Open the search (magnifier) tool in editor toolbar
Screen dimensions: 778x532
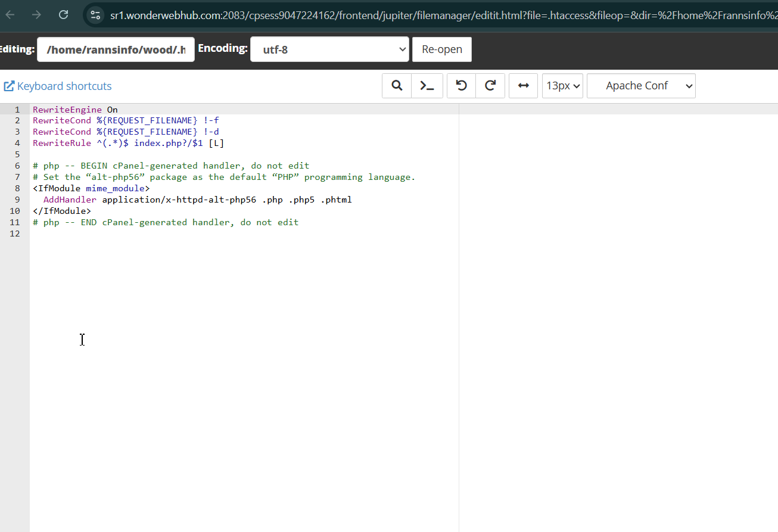(x=397, y=86)
